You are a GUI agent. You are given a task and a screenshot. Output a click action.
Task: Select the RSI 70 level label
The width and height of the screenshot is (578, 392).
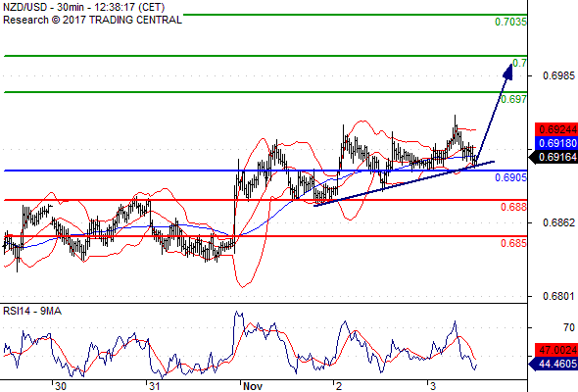pyautogui.click(x=569, y=327)
